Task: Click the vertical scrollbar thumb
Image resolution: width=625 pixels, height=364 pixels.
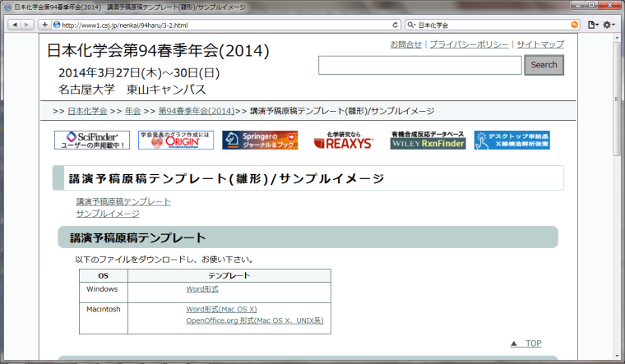Action: [617, 99]
